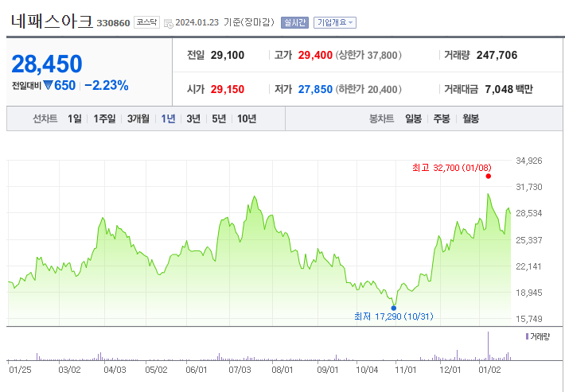Switch chart to 3개월 period
The height and width of the screenshot is (392, 565).
[138, 118]
